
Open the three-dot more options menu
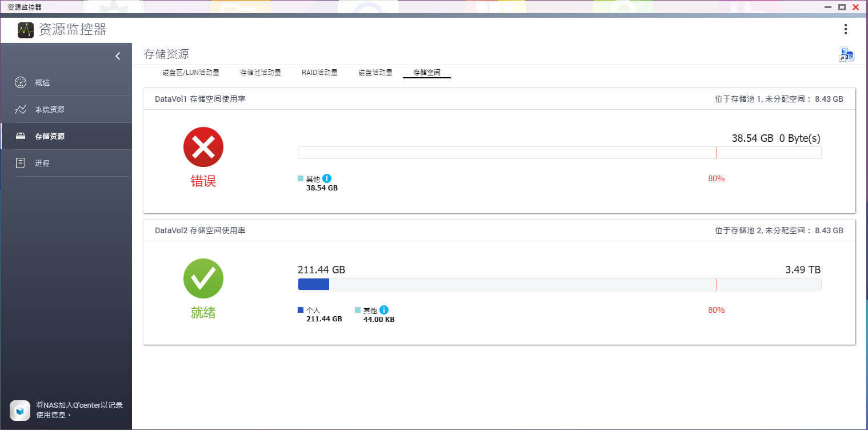[846, 29]
